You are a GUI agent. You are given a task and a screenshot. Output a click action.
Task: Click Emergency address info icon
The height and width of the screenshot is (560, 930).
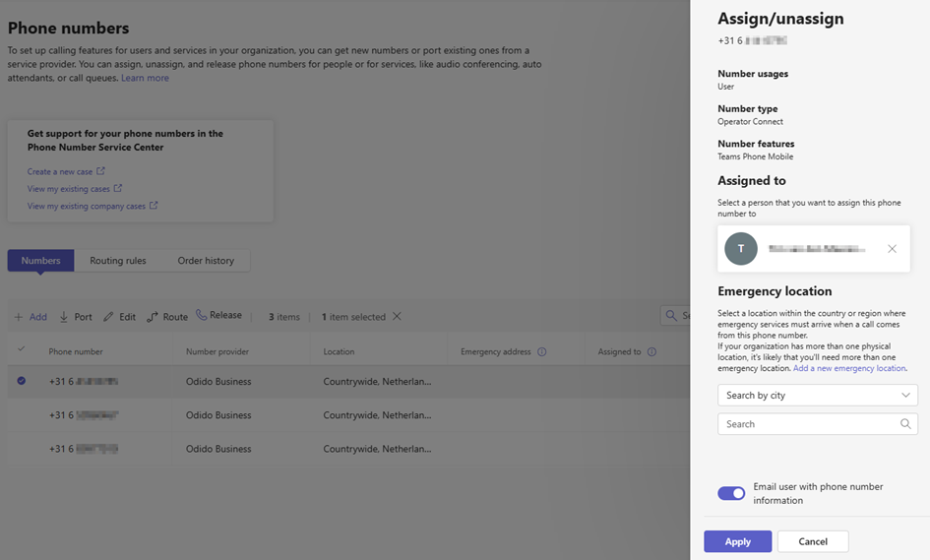(x=542, y=351)
